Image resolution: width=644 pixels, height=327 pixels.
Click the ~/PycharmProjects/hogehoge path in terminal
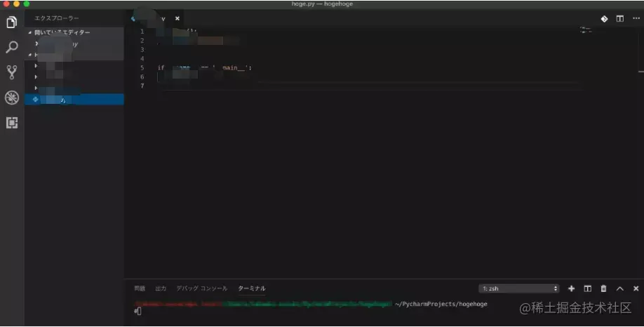(x=441, y=304)
